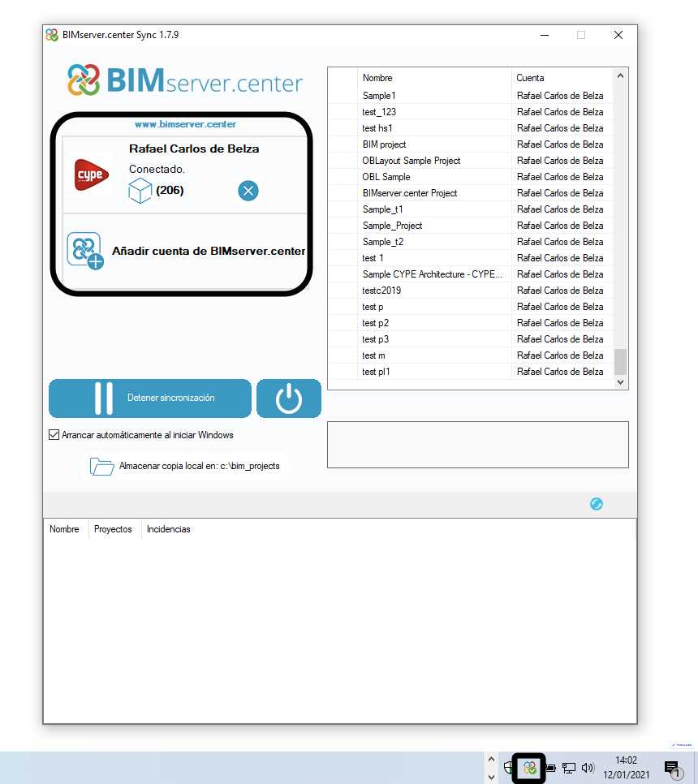698x784 pixels.
Task: Click the system tray scroll down arrow
Action: [x=491, y=777]
